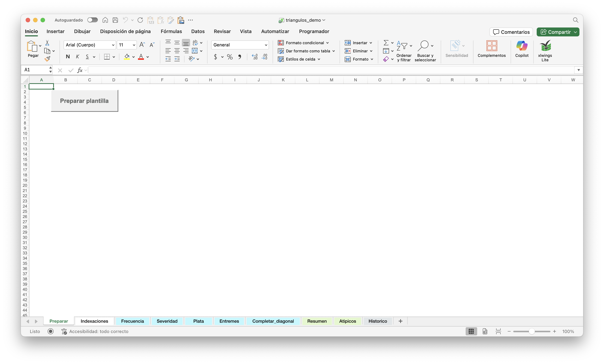Click the Cut scissors icon
The height and width of the screenshot is (364, 604).
click(x=47, y=43)
